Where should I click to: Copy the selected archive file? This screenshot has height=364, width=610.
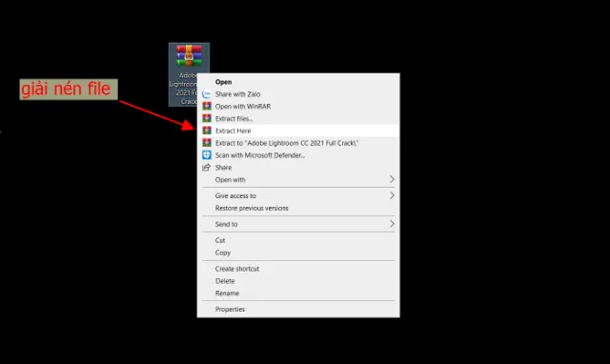(298, 253)
